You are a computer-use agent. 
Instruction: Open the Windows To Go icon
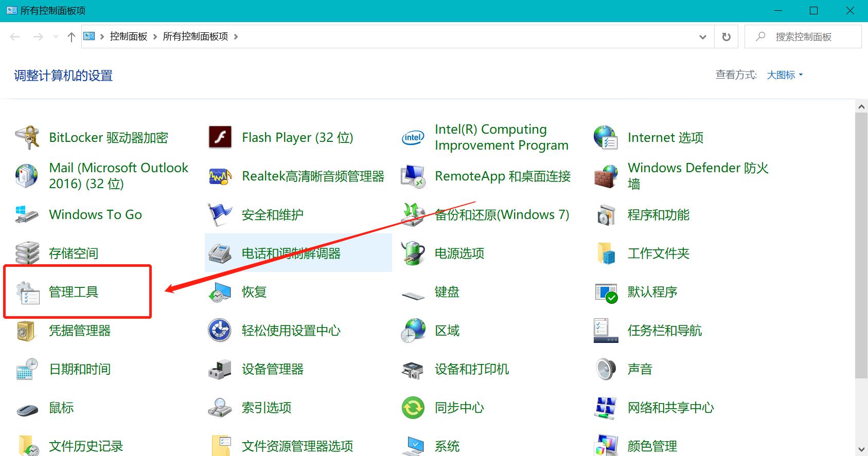[27, 214]
